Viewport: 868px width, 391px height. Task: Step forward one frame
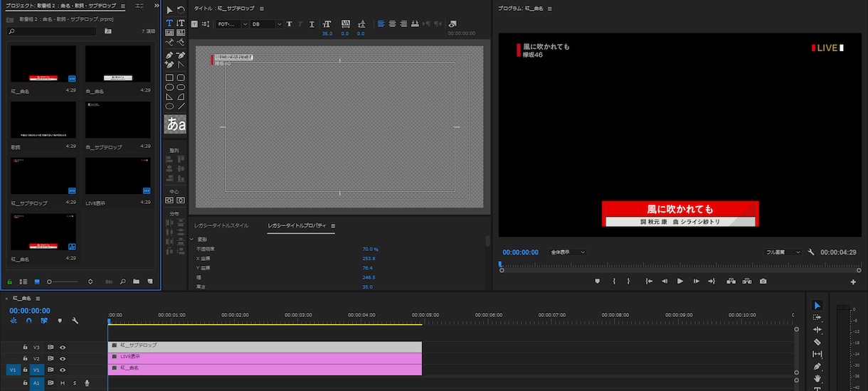point(696,281)
